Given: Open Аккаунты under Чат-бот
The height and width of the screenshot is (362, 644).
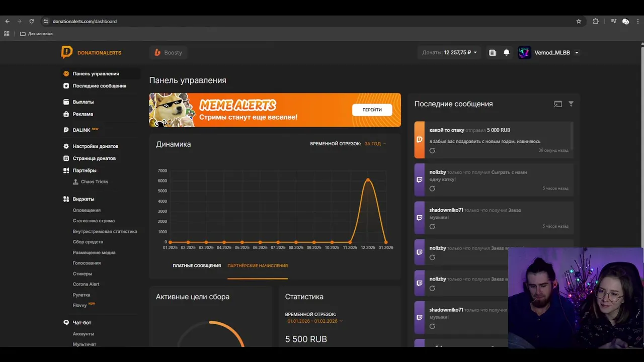Looking at the screenshot, I should pos(83,334).
